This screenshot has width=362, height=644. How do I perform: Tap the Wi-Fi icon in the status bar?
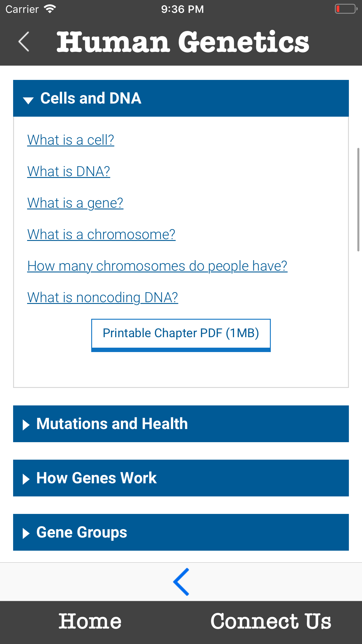[x=50, y=9]
